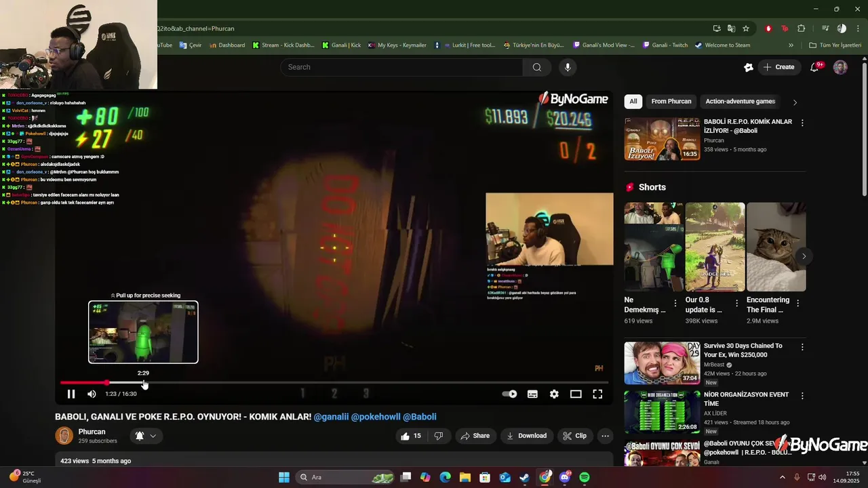
Task: Show more bookmarks chevron
Action: click(x=791, y=45)
